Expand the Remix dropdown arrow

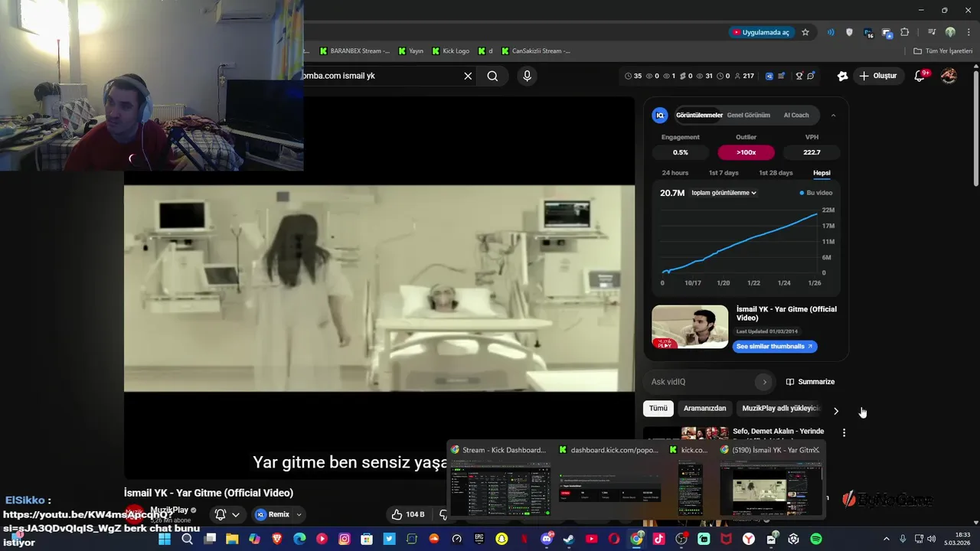(299, 514)
